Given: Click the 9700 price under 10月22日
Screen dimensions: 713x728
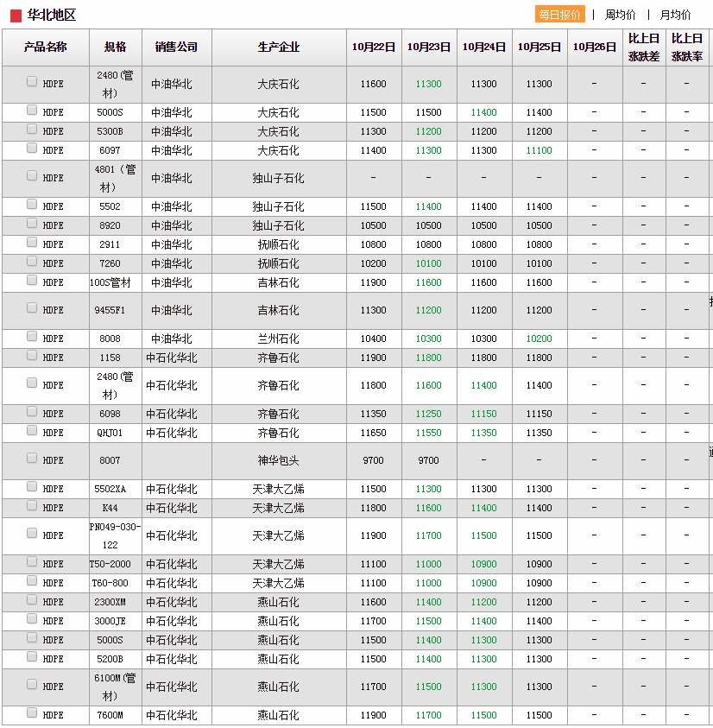Looking at the screenshot, I should tap(373, 460).
